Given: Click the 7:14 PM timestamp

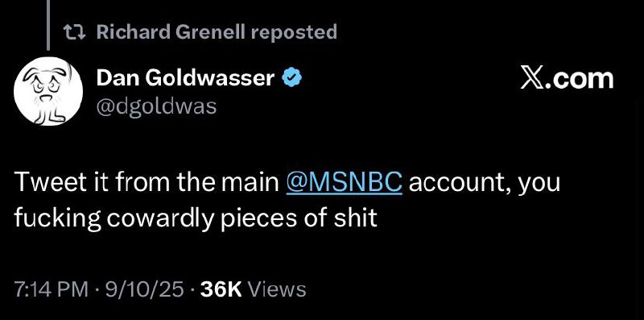Looking at the screenshot, I should 51,289.
